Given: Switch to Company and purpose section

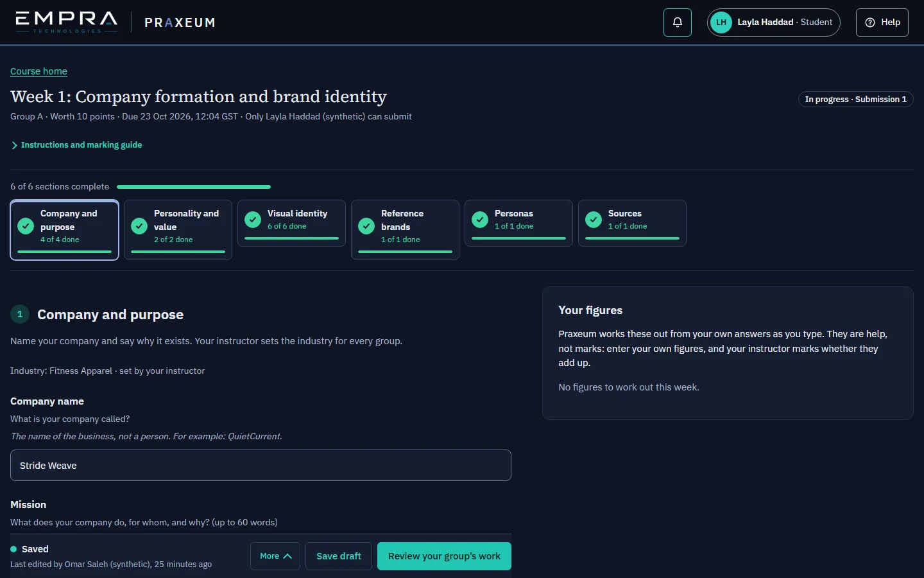Looking at the screenshot, I should (65, 230).
